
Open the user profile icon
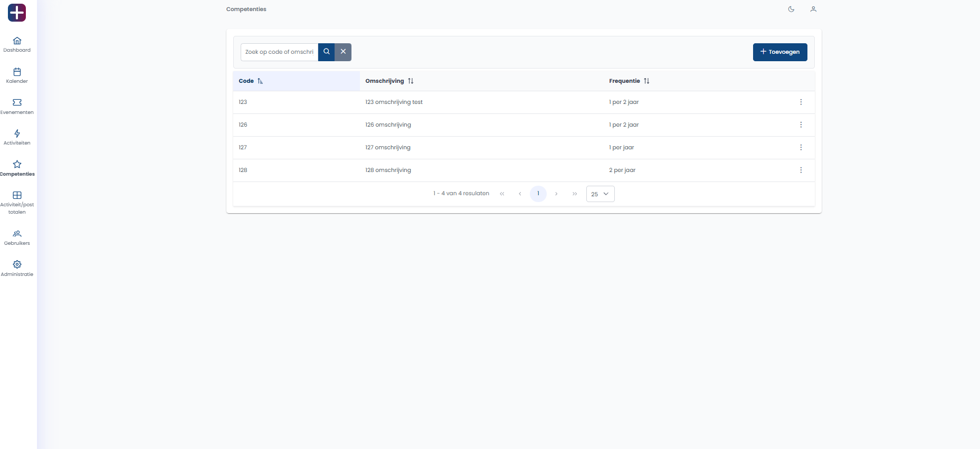pos(813,9)
